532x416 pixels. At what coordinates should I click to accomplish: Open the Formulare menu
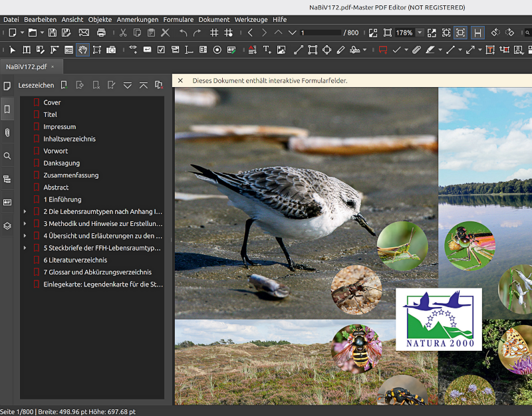[178, 19]
